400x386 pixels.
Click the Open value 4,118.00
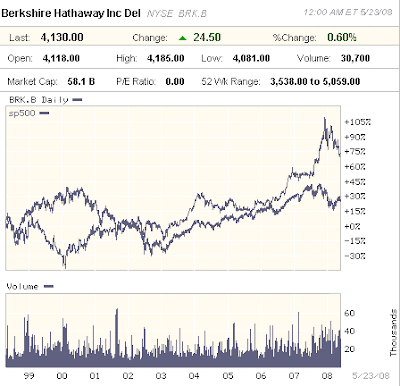[61, 58]
